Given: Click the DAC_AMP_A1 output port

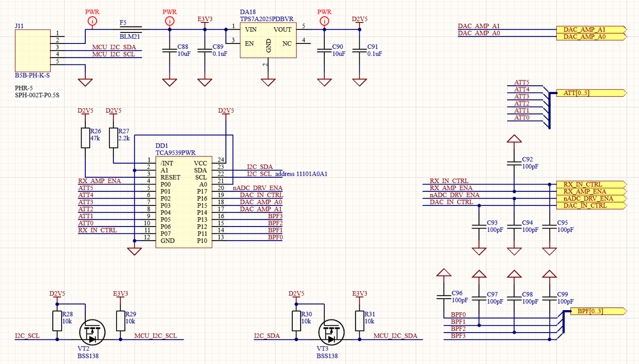Looking at the screenshot, I should pyautogui.click(x=591, y=30).
